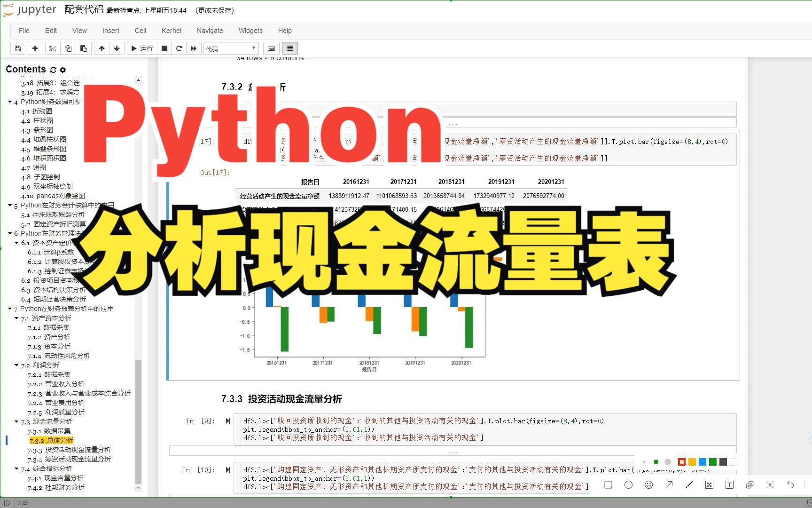Open the Widgets menu
The width and height of the screenshot is (812, 508).
(x=250, y=31)
